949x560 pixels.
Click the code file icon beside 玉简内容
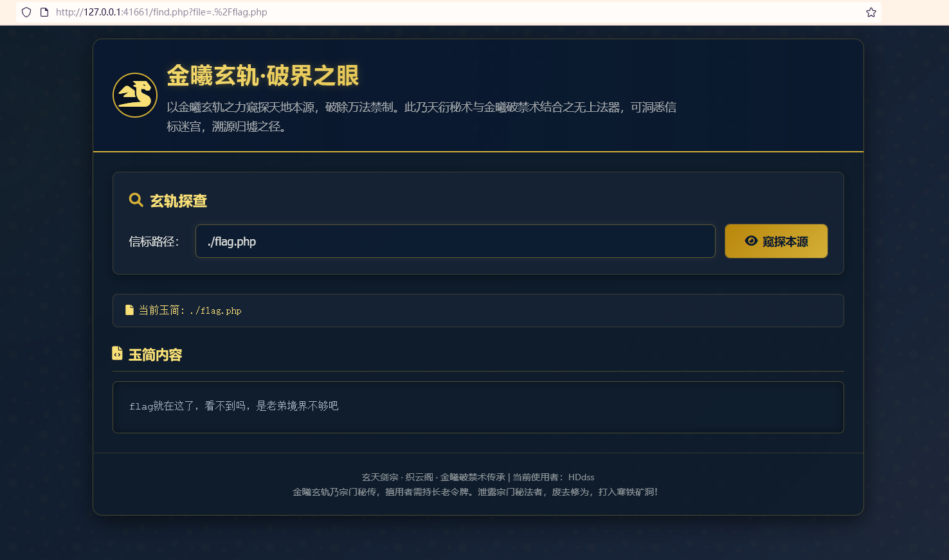tap(117, 354)
